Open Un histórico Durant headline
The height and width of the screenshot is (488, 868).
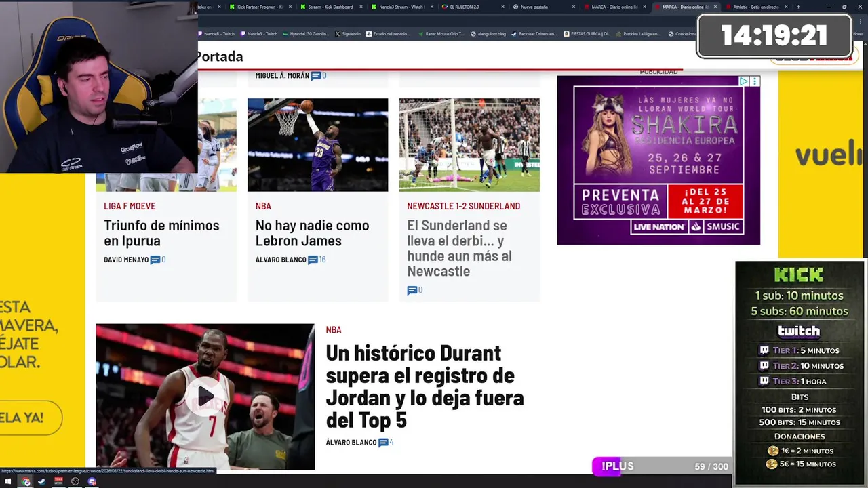pos(425,386)
